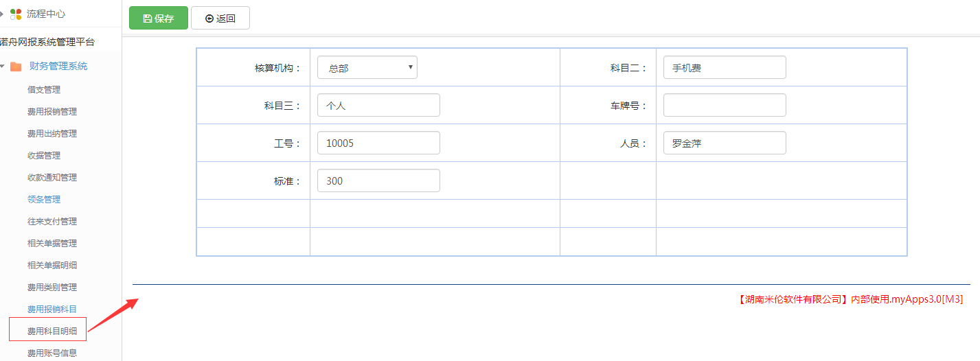Click the green 保存 button
Viewport: 980px width, 361px height.
159,19
